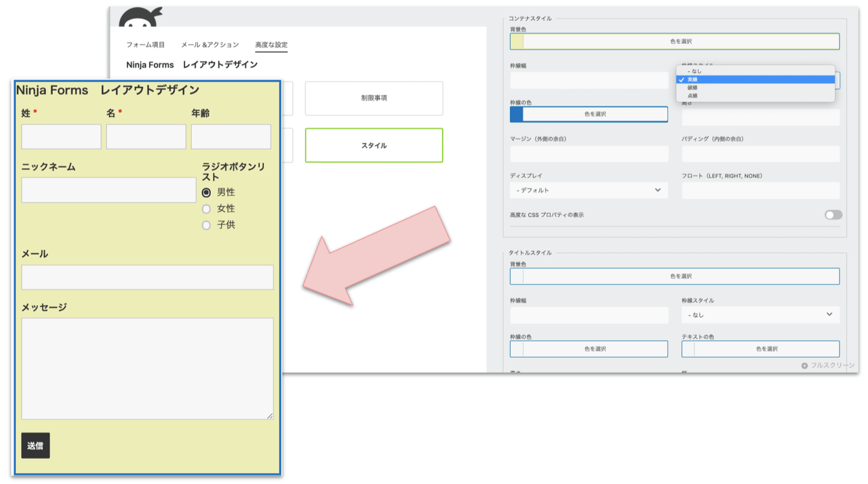This screenshot has width=868, height=484.
Task: Focus the パディング（内側の余白） input field
Action: [761, 154]
